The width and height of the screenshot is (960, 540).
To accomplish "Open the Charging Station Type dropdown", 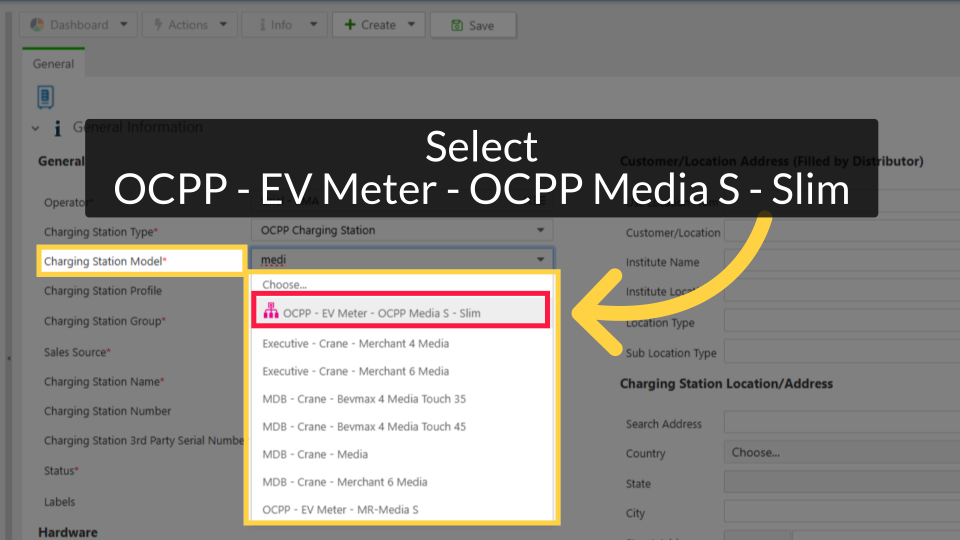I will point(402,230).
